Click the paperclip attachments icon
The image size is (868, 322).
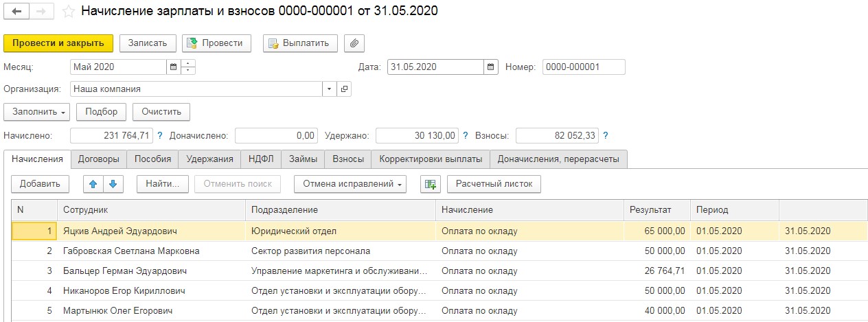point(354,43)
